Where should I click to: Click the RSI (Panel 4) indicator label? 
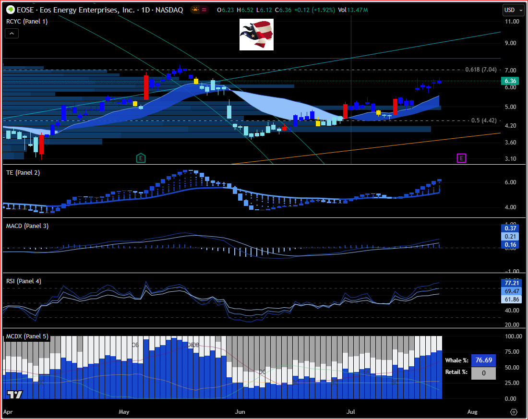(24, 281)
